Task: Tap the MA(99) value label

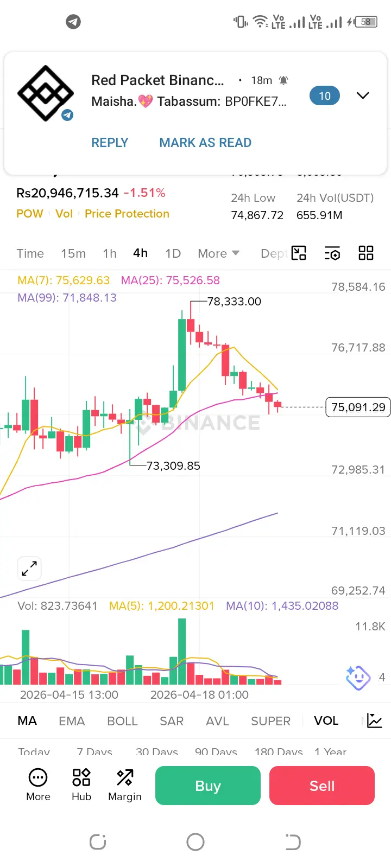Action: [67, 297]
